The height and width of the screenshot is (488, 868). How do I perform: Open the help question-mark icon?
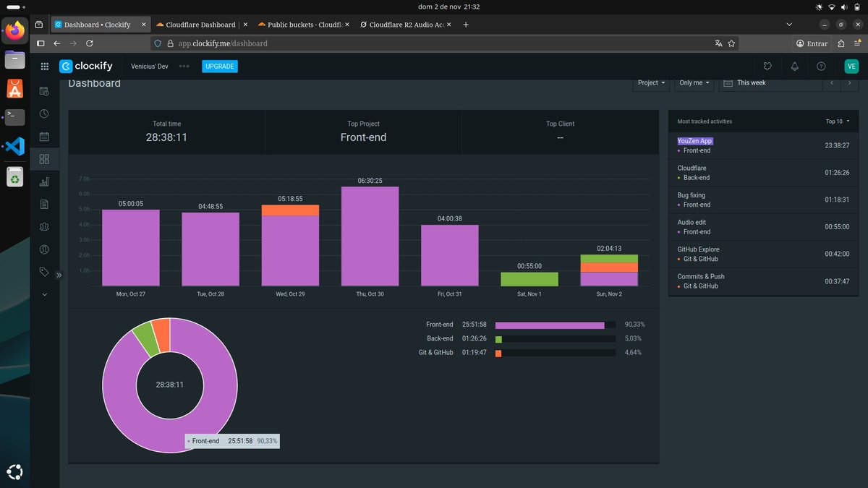click(x=821, y=66)
